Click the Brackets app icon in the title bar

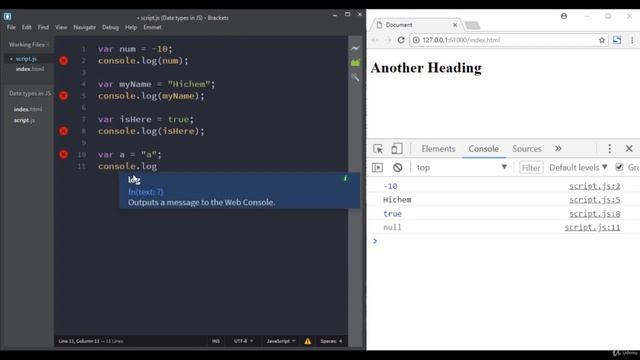pos(7,17)
